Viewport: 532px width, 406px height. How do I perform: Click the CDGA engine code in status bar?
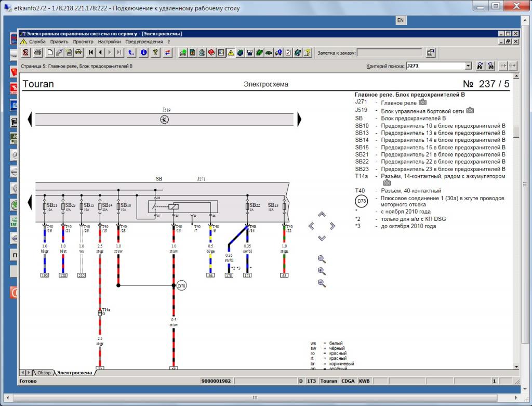(x=348, y=381)
